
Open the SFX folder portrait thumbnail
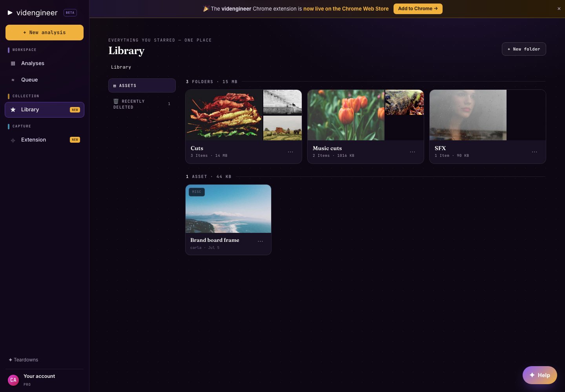click(468, 115)
